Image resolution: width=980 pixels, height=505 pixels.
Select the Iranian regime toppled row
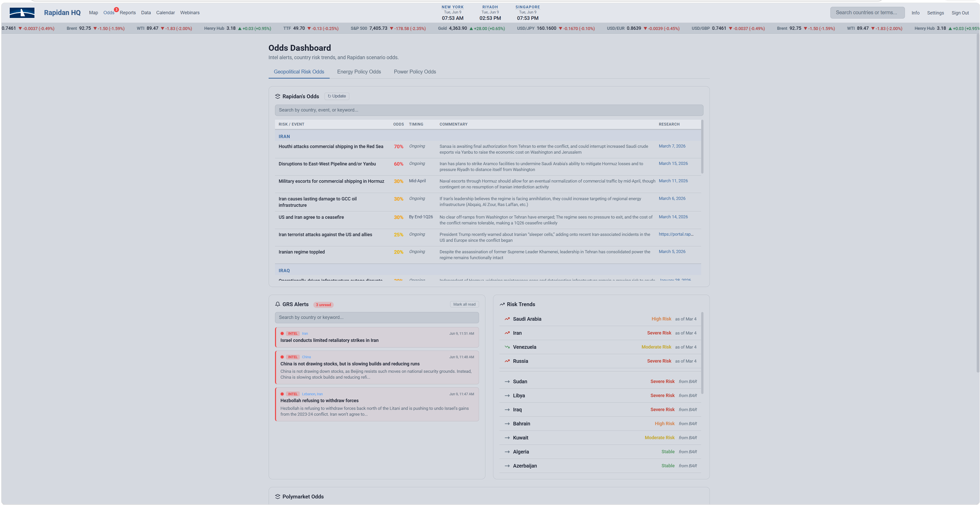tap(488, 255)
